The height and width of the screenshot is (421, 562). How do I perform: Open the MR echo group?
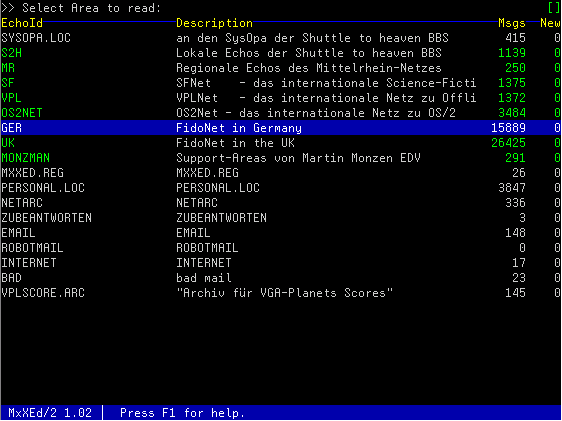(8, 68)
